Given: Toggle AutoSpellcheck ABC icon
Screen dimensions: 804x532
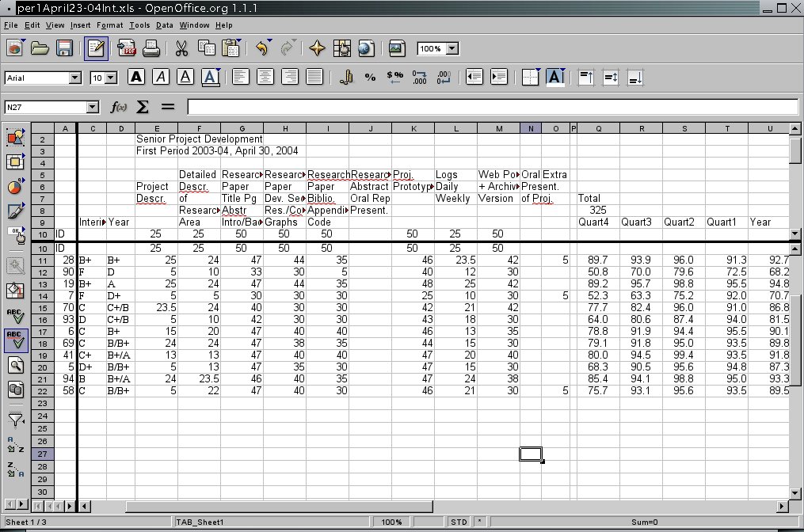Looking at the screenshot, I should click(15, 340).
